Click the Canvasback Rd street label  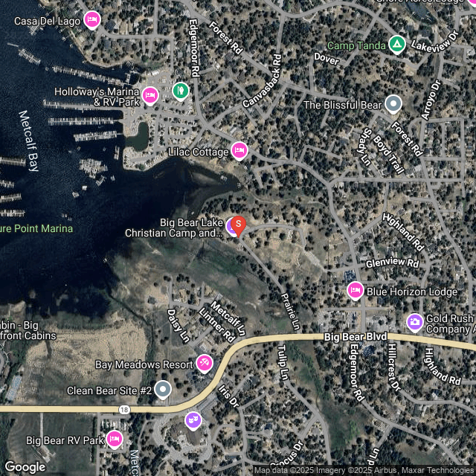click(263, 81)
